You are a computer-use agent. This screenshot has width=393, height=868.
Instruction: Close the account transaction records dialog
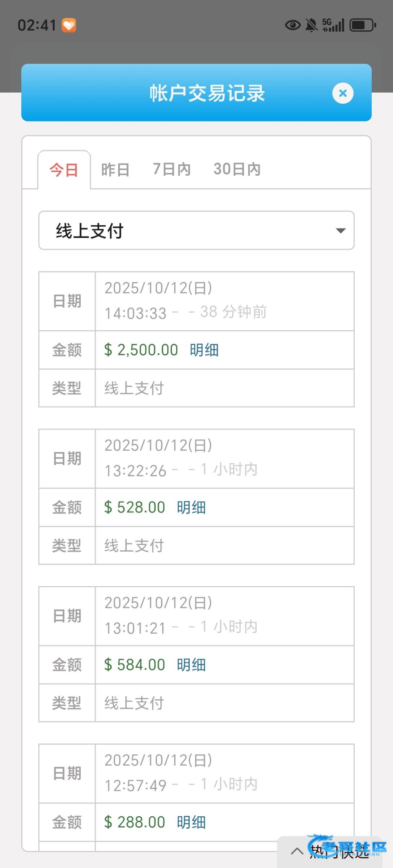coord(343,93)
